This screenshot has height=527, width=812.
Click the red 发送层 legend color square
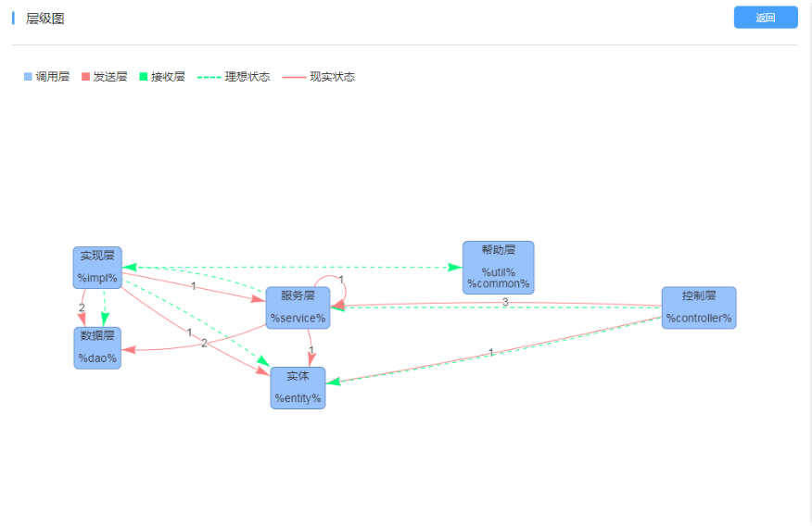click(x=86, y=77)
